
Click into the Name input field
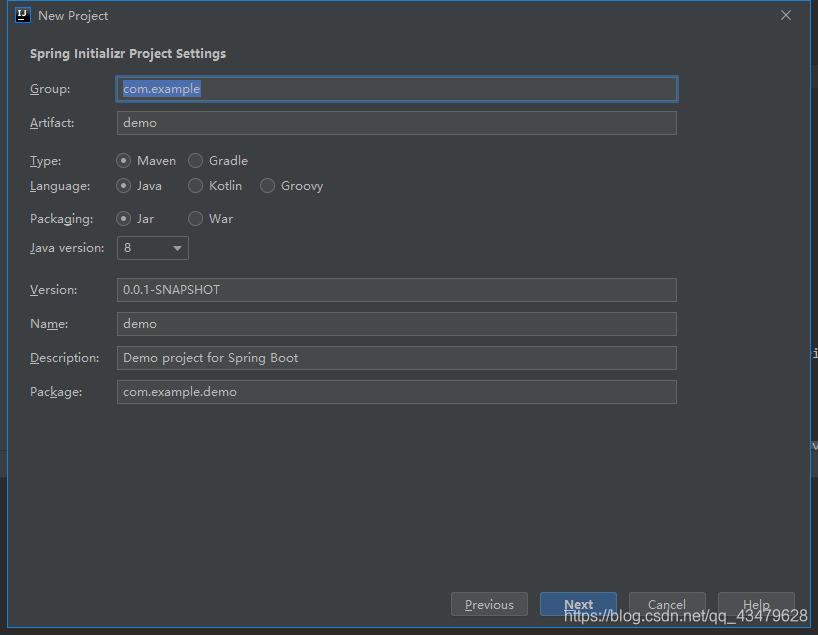coord(396,324)
